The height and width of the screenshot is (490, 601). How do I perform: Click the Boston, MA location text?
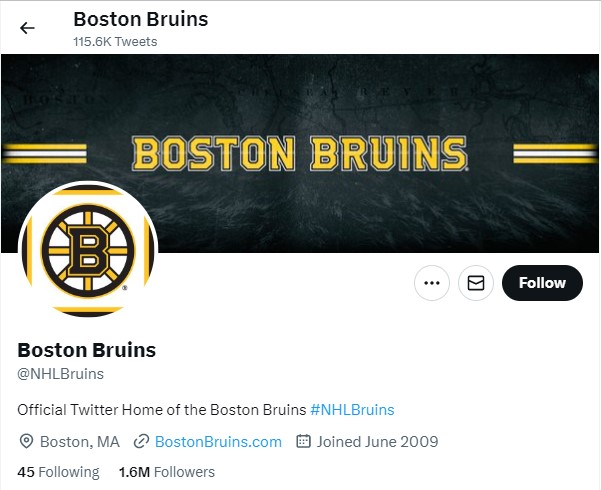pyautogui.click(x=80, y=441)
